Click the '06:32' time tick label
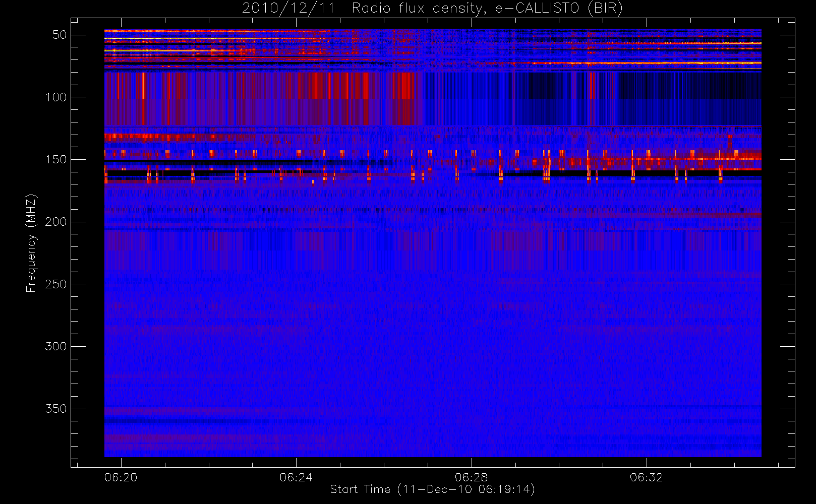This screenshot has width=816, height=504. (646, 477)
